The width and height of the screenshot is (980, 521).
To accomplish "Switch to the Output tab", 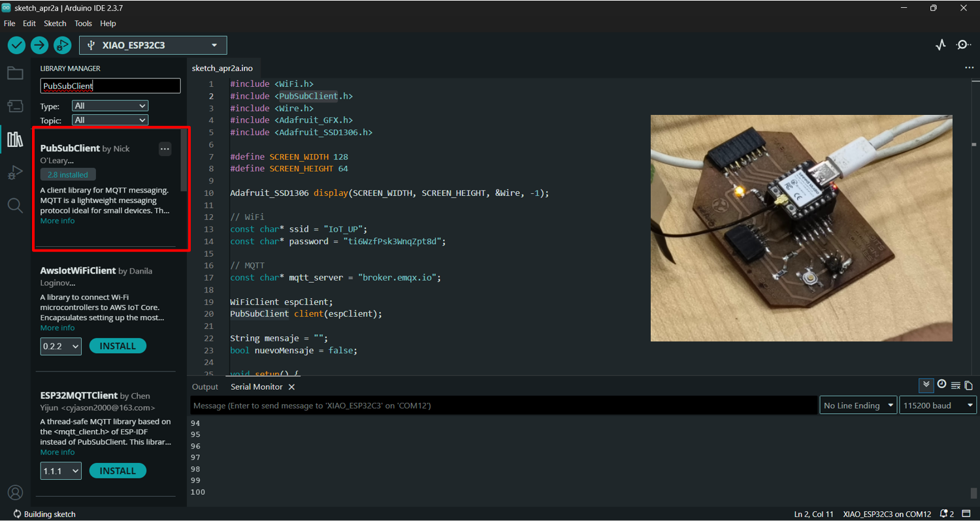I will pos(205,387).
